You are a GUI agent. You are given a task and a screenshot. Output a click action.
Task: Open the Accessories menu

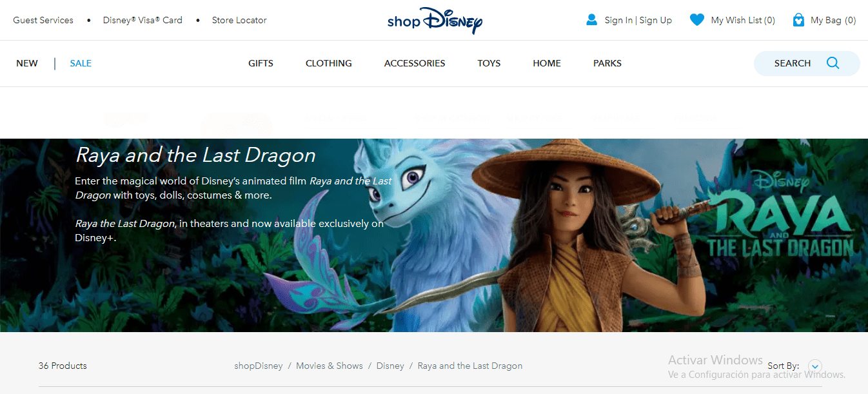click(x=415, y=63)
